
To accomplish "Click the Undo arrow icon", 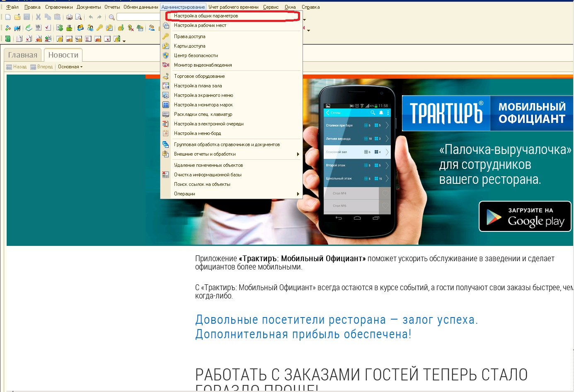I will (91, 17).
